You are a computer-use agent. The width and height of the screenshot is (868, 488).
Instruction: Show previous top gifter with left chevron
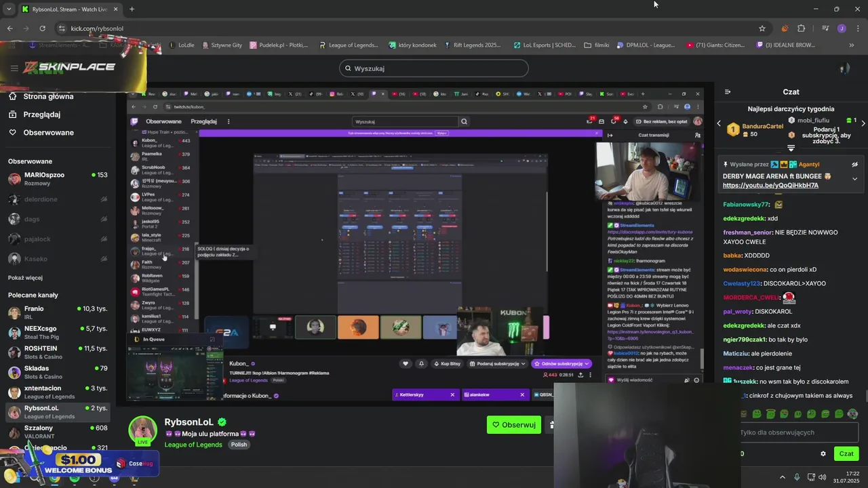(x=719, y=123)
